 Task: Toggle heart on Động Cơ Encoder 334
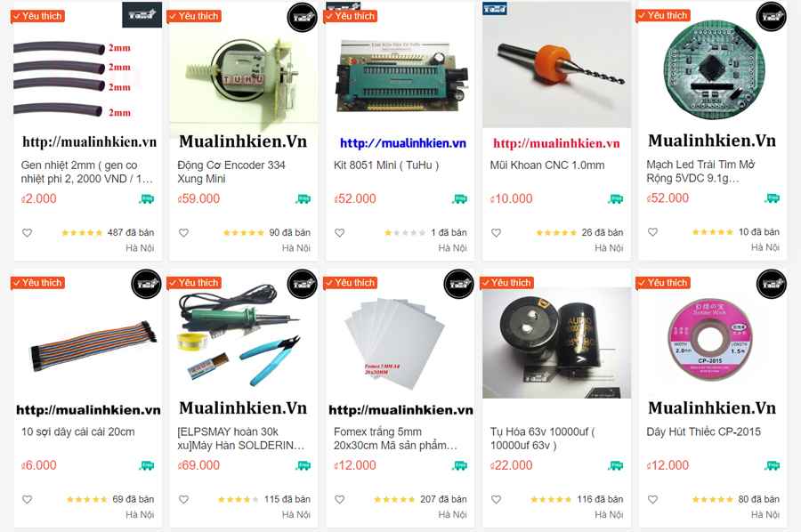[x=183, y=233]
